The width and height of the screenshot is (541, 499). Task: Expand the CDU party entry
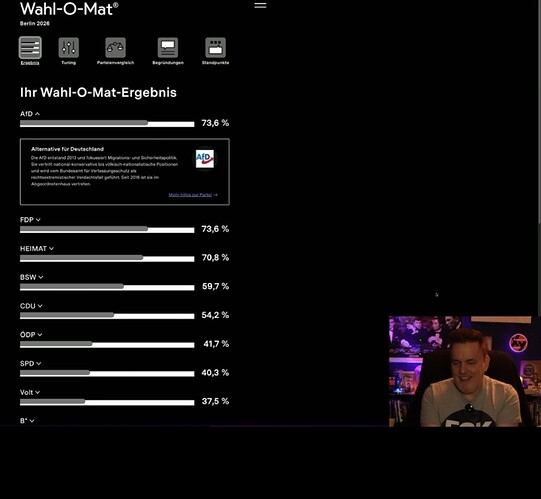click(31, 306)
